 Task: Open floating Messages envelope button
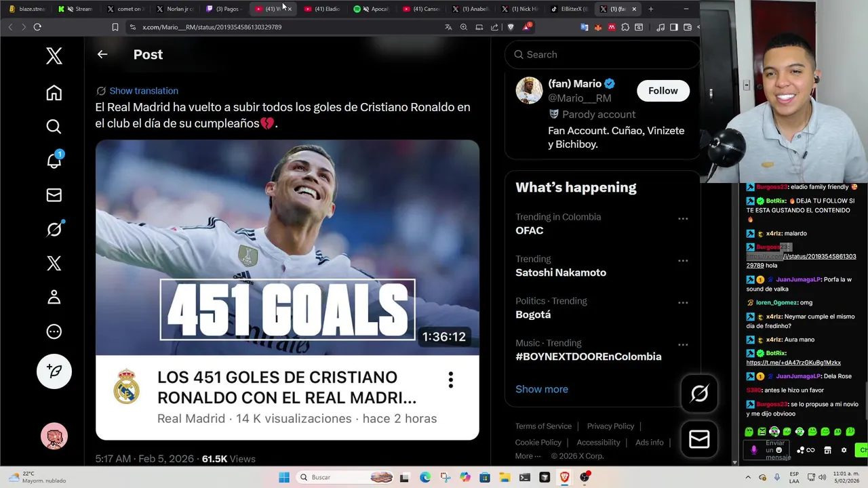click(699, 439)
